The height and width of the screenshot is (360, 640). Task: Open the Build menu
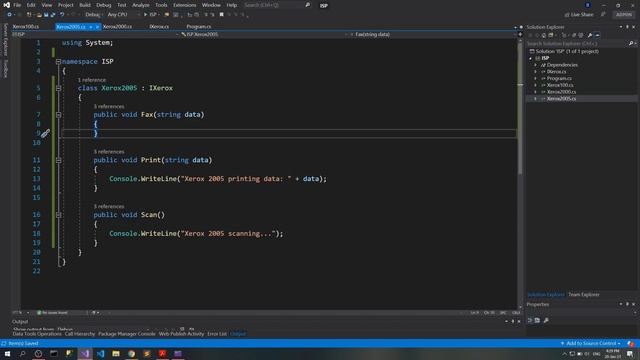pyautogui.click(x=85, y=5)
